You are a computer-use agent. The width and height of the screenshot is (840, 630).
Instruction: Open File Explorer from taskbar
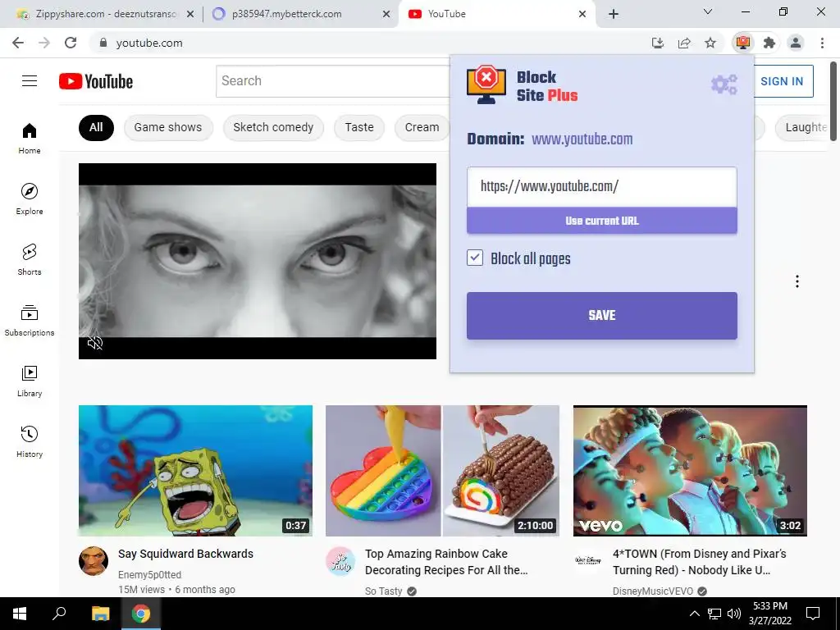point(100,614)
